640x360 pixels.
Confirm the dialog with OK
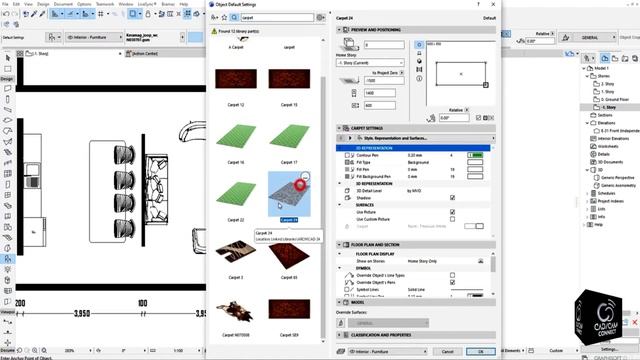[x=481, y=351]
